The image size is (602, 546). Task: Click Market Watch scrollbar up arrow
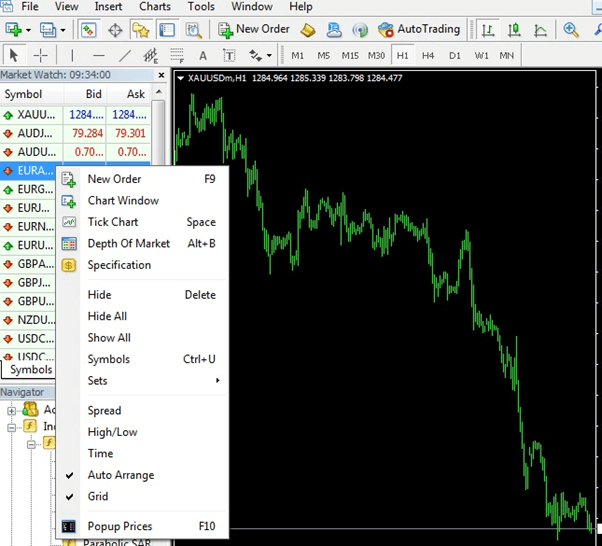click(x=158, y=92)
